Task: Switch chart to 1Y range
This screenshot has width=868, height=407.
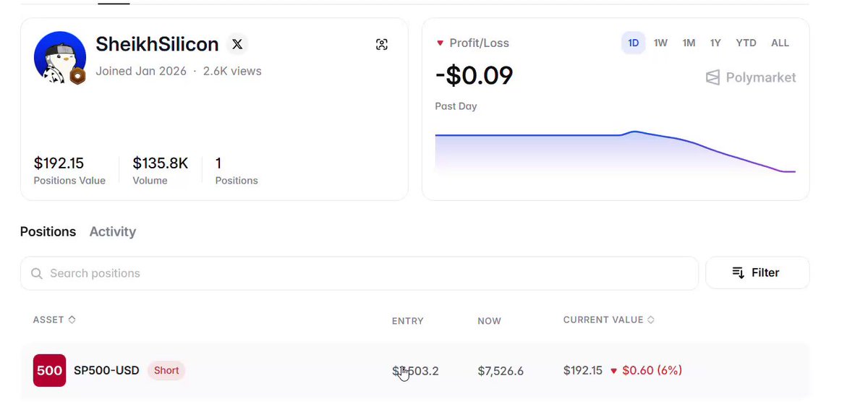Action: click(x=715, y=43)
